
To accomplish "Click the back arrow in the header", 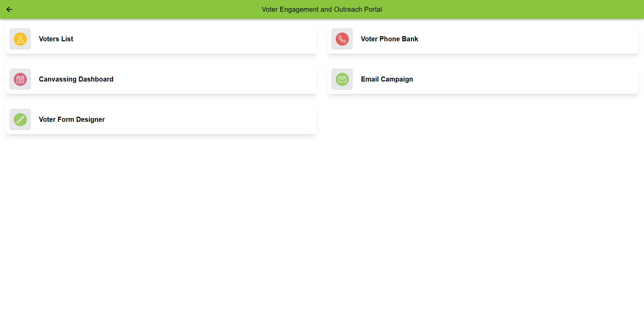I will click(9, 9).
